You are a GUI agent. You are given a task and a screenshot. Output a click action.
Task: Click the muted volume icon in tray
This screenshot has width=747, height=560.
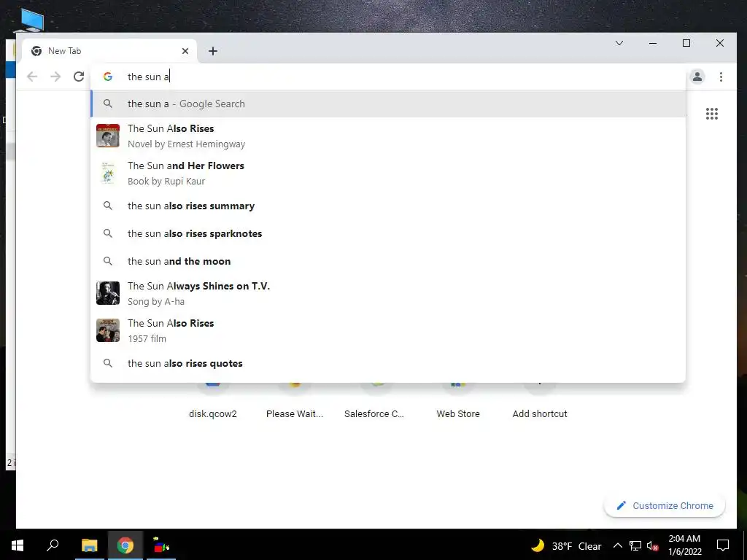point(652,545)
